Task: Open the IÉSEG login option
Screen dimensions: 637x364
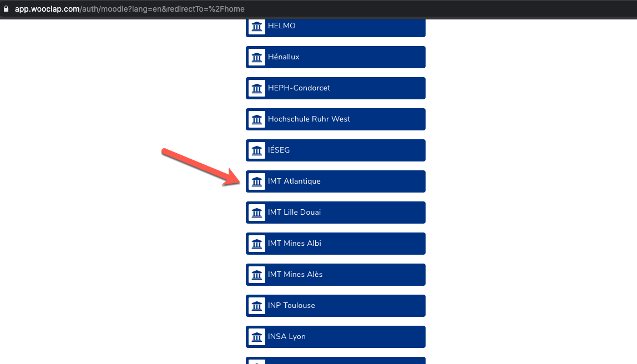Action: click(336, 150)
